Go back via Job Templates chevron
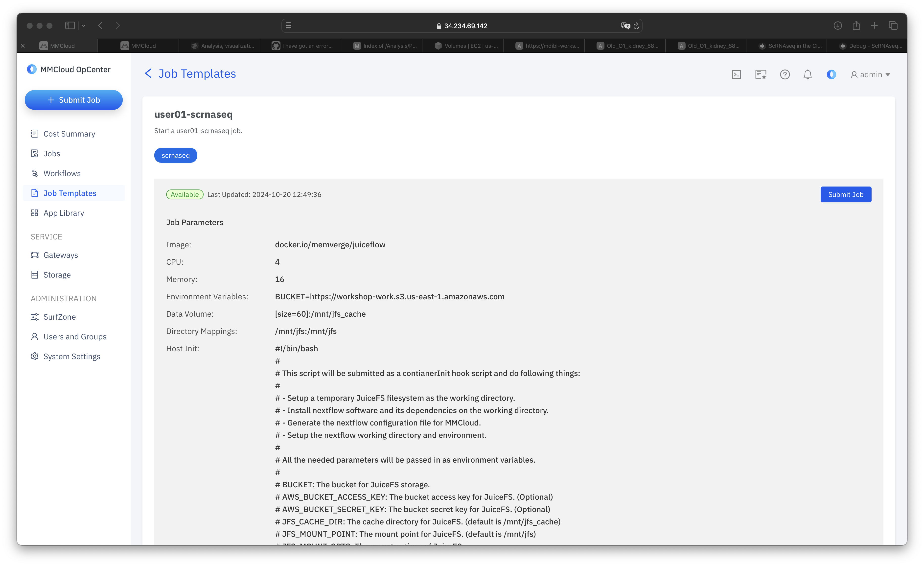The height and width of the screenshot is (566, 924). tap(148, 73)
